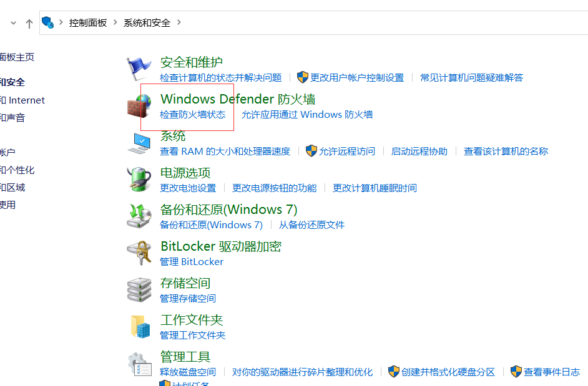Click small 备份和还原(Windows 7) sublink
Screen dimensions: 588x386
coord(211,225)
